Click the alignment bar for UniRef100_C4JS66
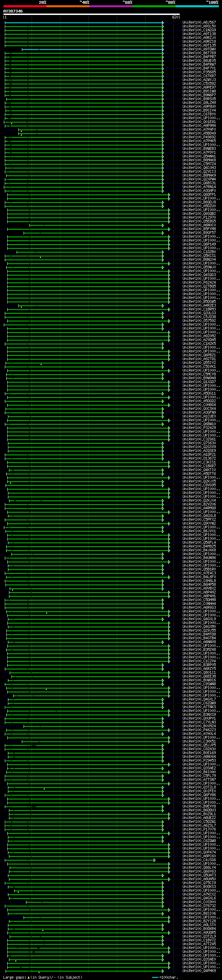 pos(80,860)
